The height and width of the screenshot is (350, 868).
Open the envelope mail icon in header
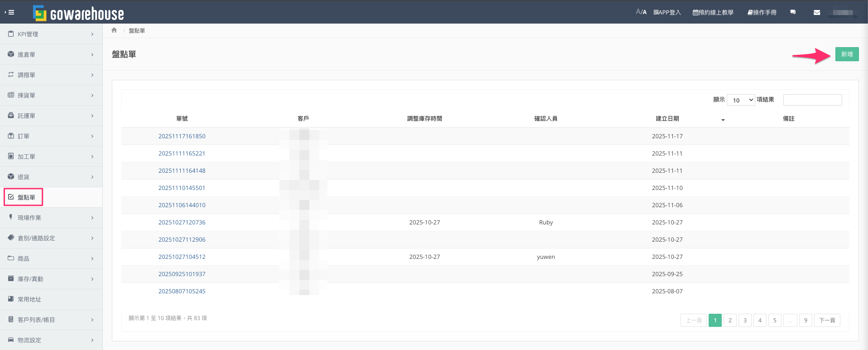point(816,13)
